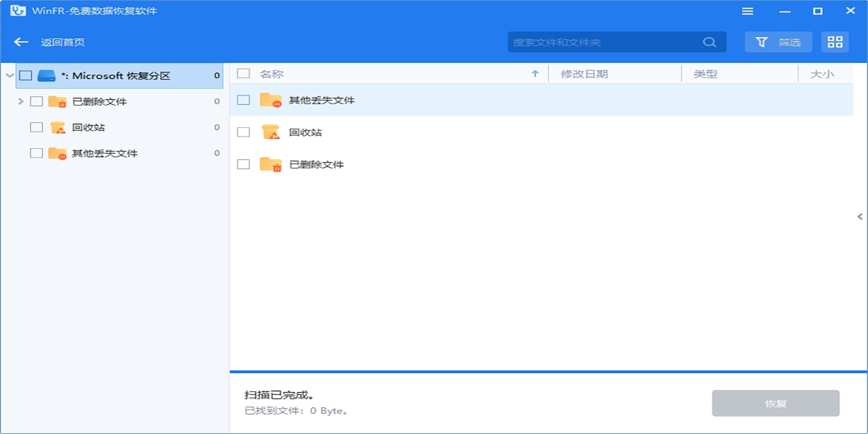
Task: Toggle sort order on the 名称 column arrow
Action: (x=535, y=73)
